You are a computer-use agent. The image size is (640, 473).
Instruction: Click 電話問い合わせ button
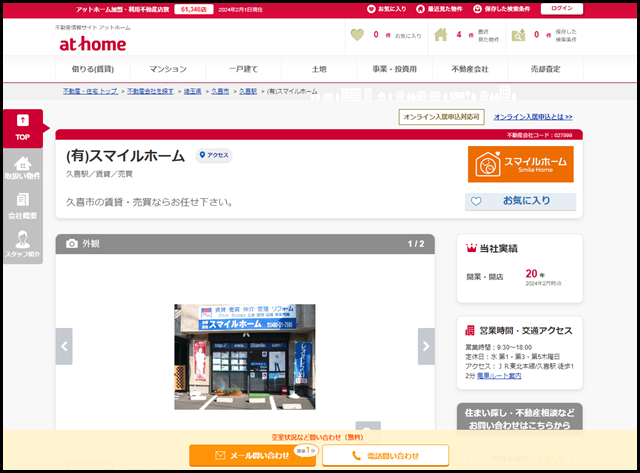pyautogui.click(x=385, y=455)
